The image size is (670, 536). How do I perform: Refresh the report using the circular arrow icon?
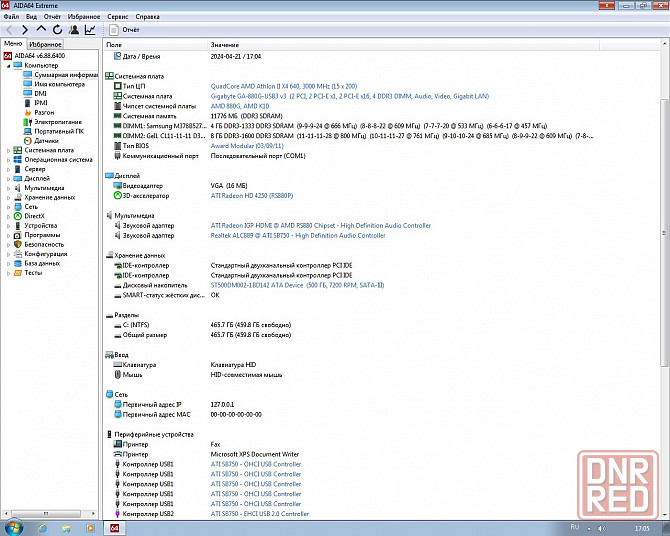57,29
